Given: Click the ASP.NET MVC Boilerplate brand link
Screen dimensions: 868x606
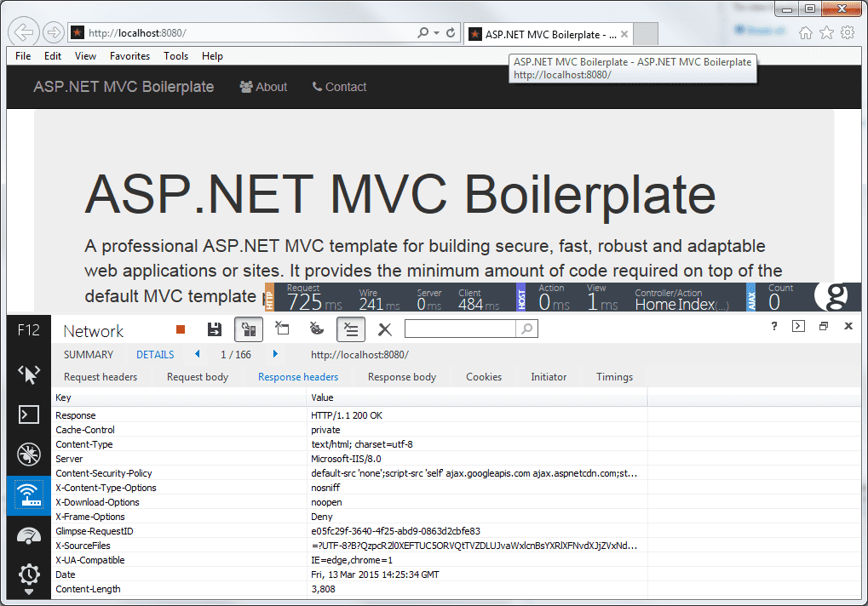Looking at the screenshot, I should click(124, 87).
